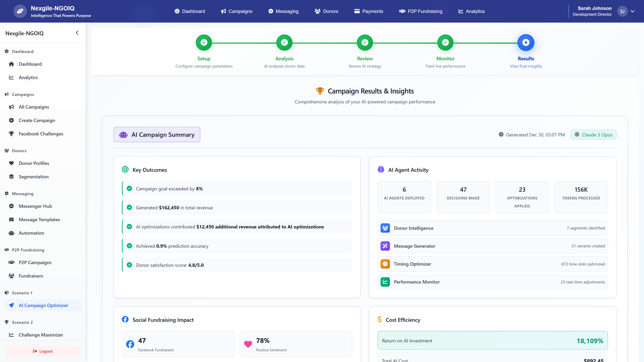Viewport: 644px width, 362px height.
Task: Click the checkmark on Donor satisfaction score outcome
Action: click(x=129, y=265)
